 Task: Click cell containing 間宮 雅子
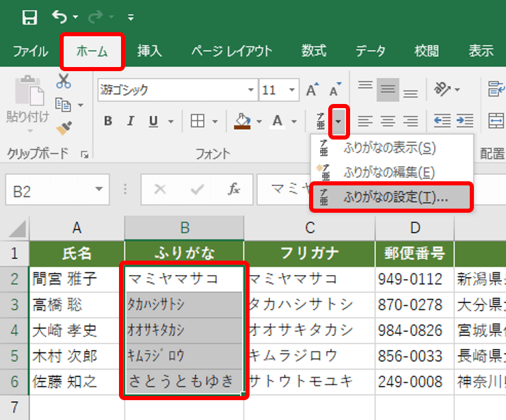point(77,279)
